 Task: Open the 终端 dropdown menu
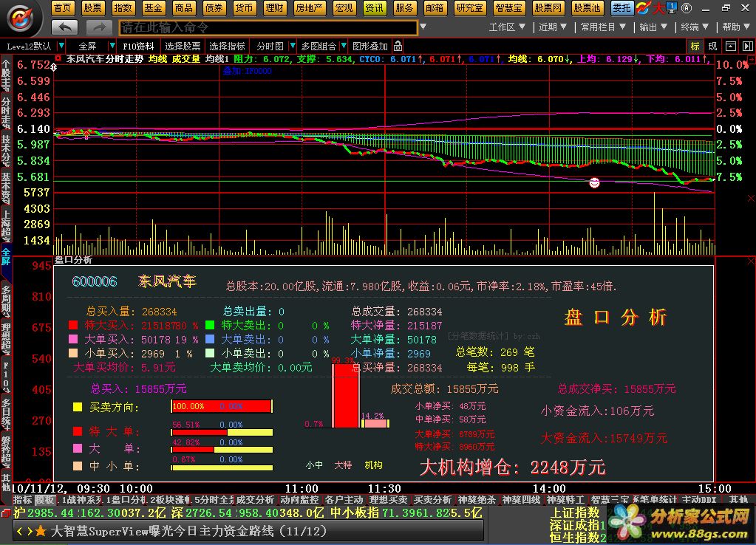pos(695,27)
